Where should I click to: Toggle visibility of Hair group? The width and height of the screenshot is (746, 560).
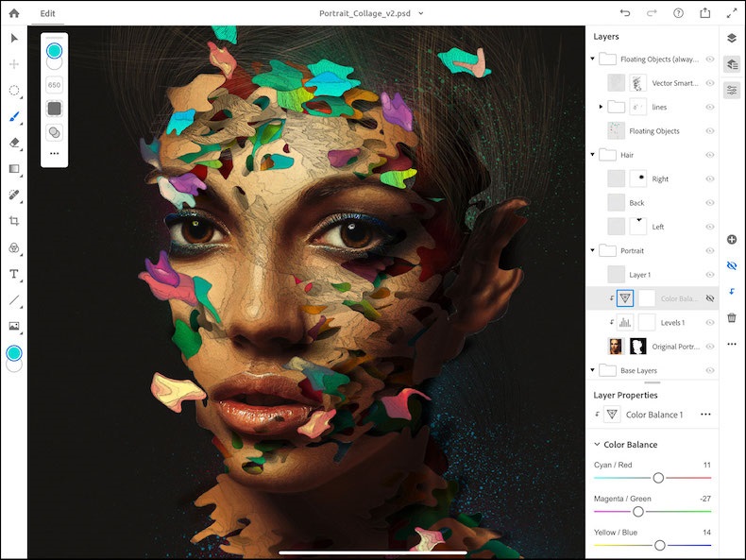(x=710, y=155)
